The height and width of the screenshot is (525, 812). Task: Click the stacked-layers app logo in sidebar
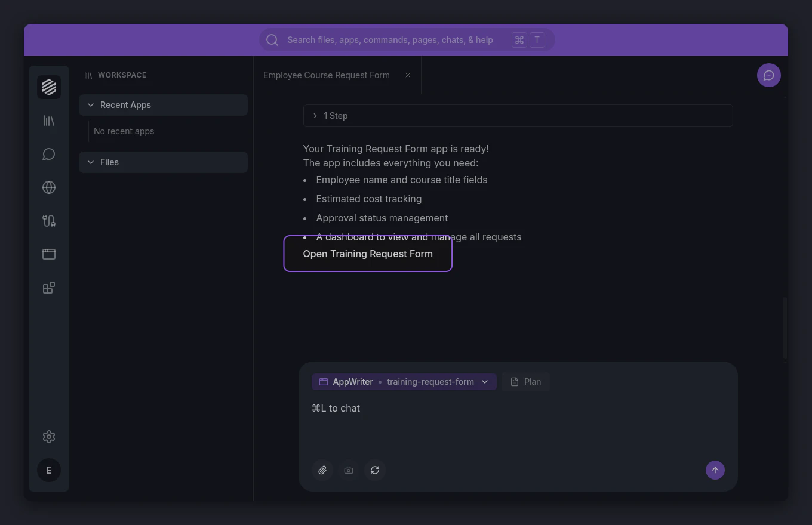(x=49, y=87)
